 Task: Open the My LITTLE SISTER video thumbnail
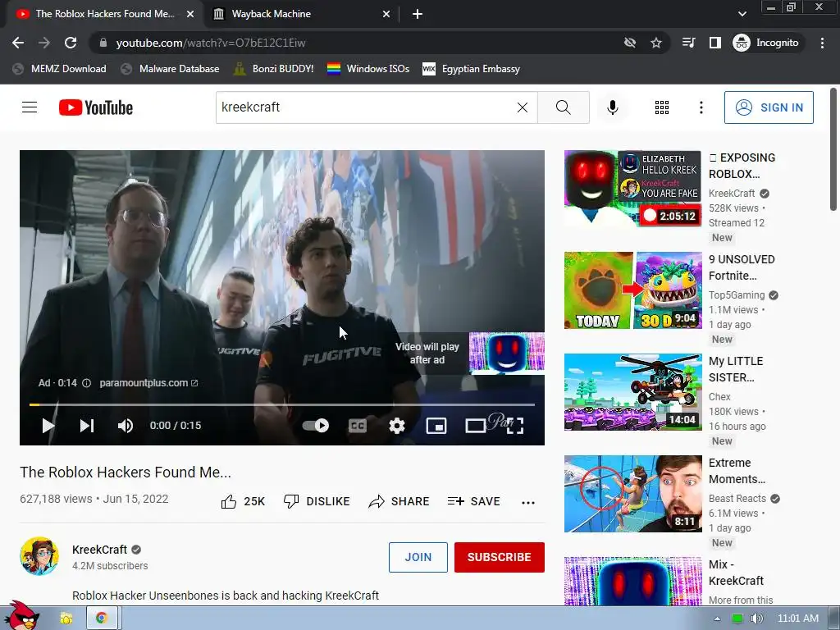tap(632, 392)
